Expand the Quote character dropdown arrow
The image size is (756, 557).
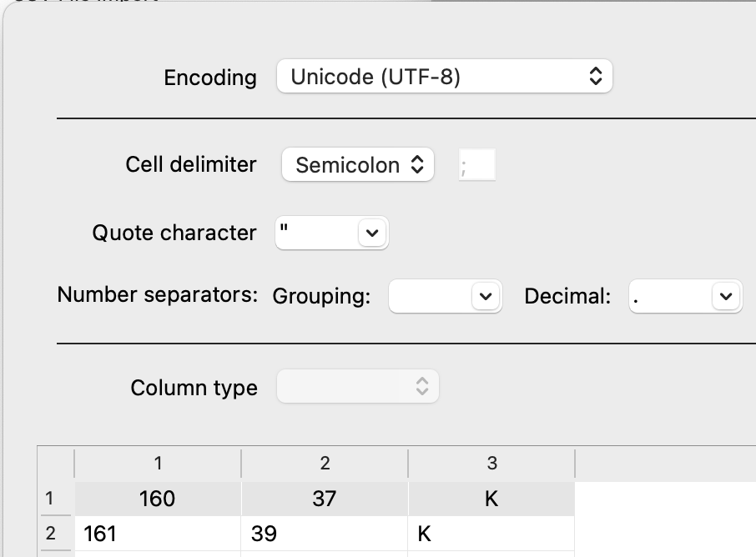click(372, 234)
